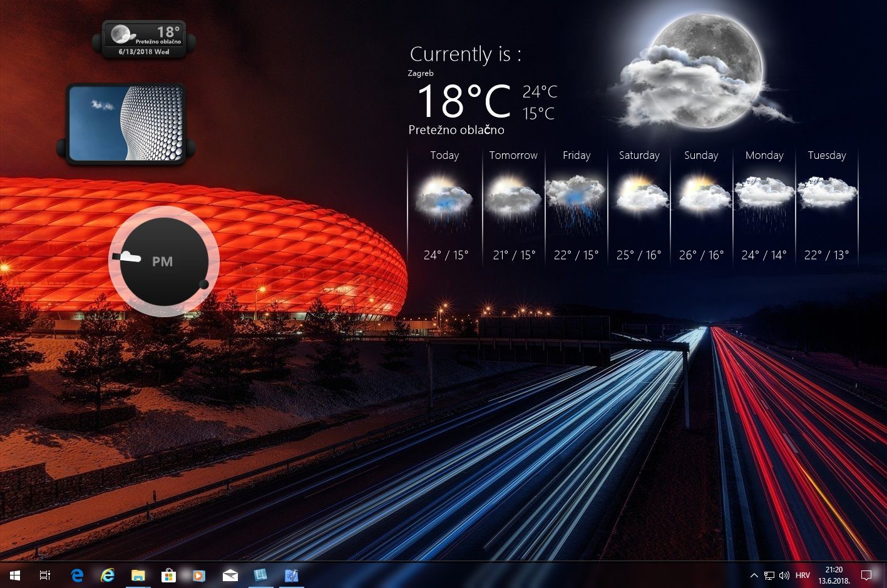Show hidden system tray icons
Image resolution: width=887 pixels, height=588 pixels.
(x=754, y=575)
